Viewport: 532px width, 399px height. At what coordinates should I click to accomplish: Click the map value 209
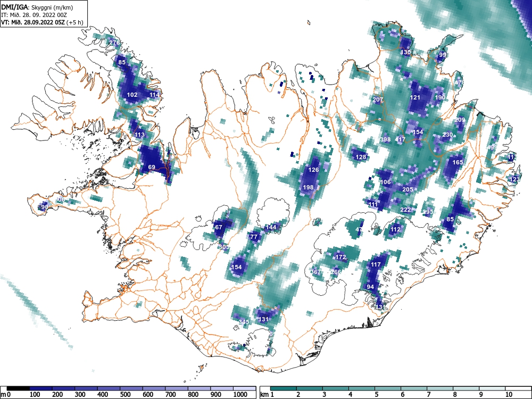tap(460, 120)
